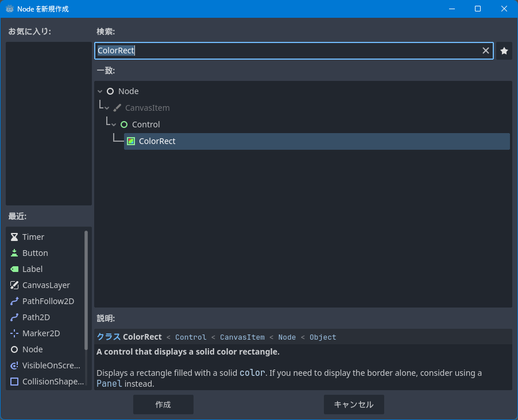The image size is (518, 420).
Task: Click the キャンセル (Cancel) button
Action: [354, 405]
